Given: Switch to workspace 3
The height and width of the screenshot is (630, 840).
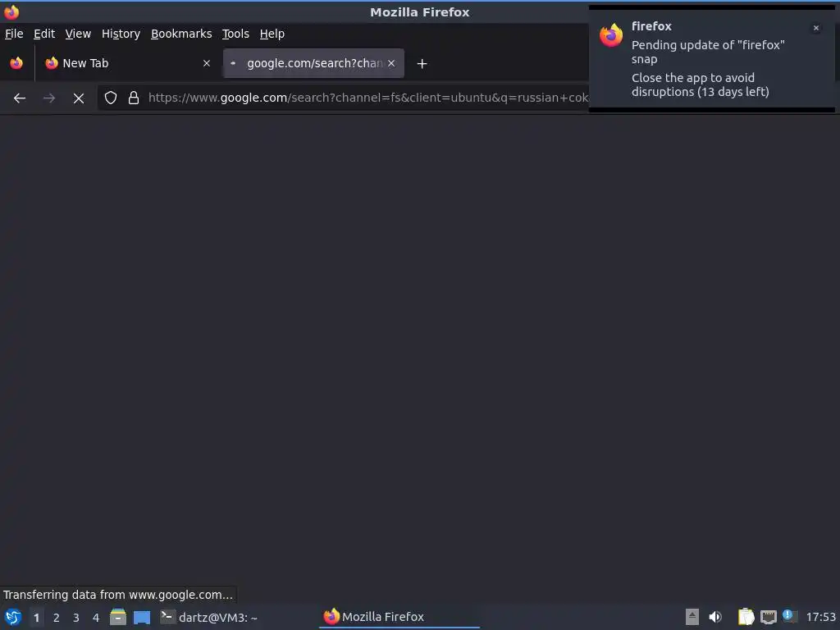Looking at the screenshot, I should point(76,618).
